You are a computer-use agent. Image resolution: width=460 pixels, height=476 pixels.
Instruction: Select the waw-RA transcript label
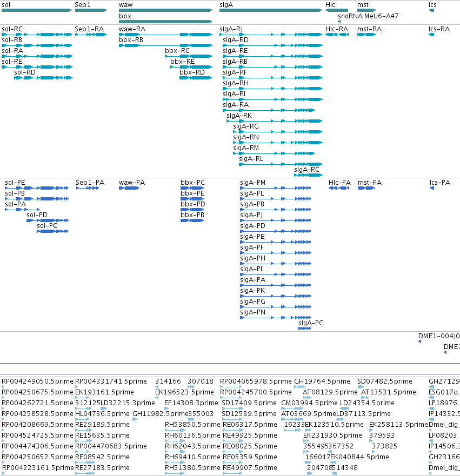132,29
